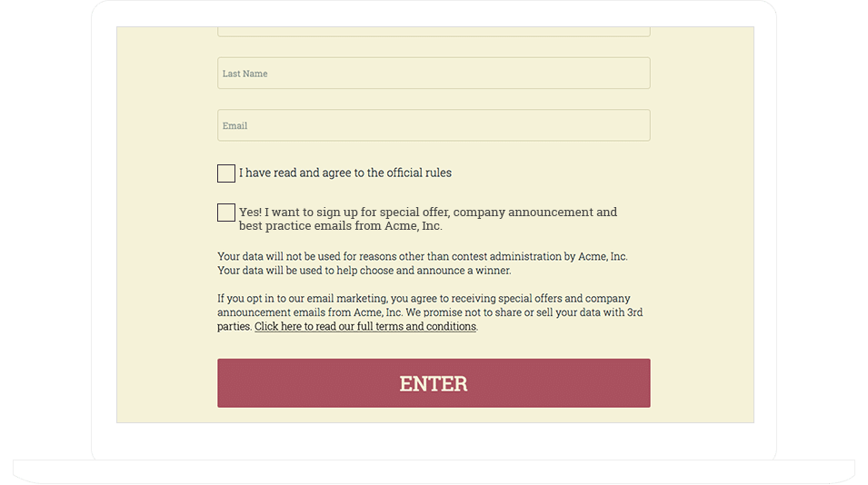
Task: Click the word ENTER on the submit button
Action: (434, 383)
